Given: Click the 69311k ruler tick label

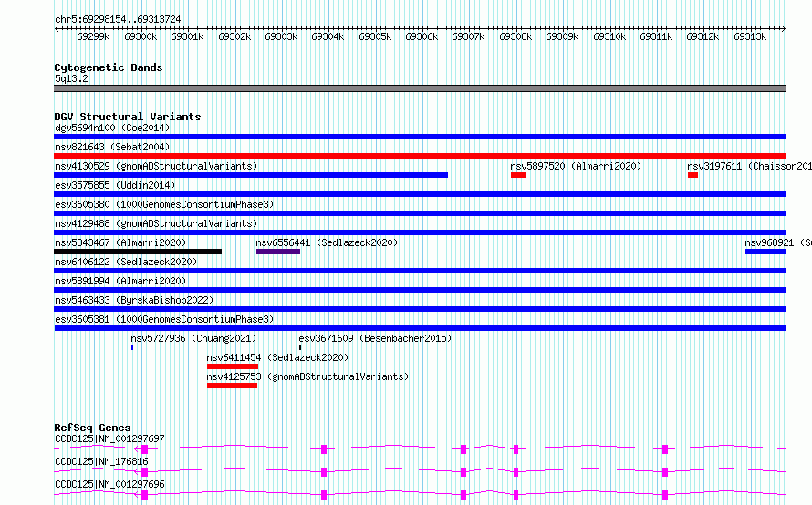Looking at the screenshot, I should click(656, 36).
